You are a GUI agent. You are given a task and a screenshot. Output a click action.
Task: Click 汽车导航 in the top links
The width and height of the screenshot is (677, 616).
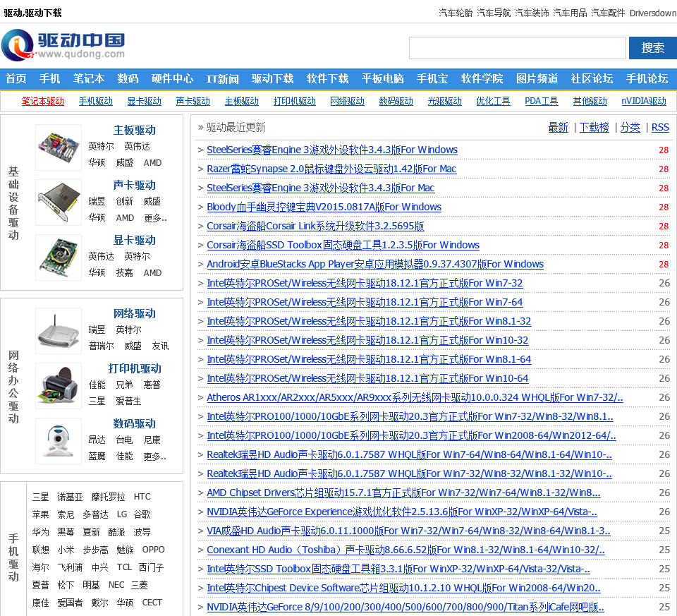coord(494,13)
